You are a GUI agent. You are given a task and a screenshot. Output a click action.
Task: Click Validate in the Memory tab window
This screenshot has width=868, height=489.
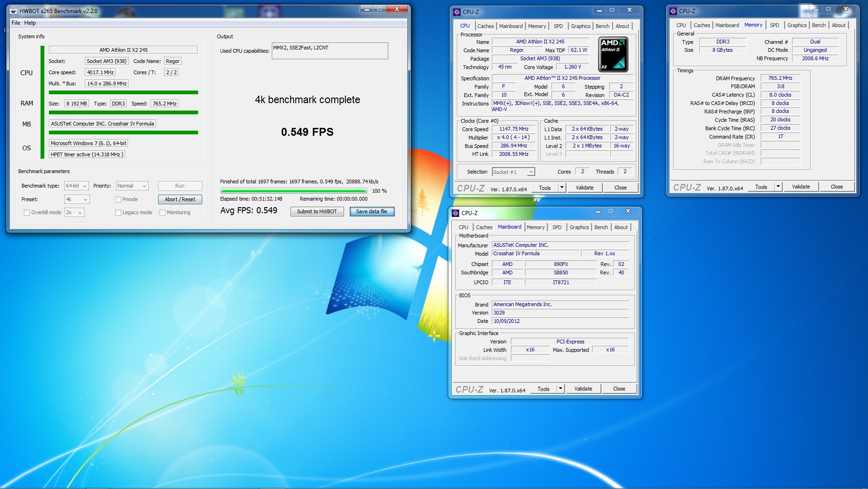801,187
